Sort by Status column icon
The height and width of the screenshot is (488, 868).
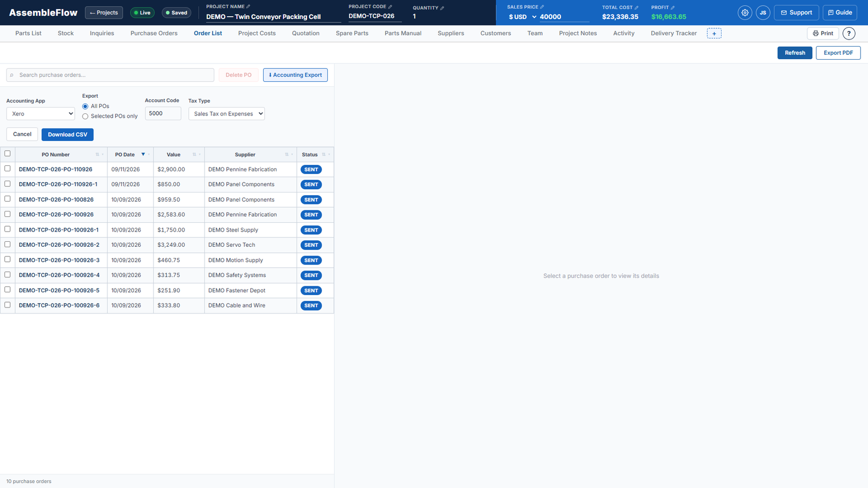pos(324,155)
